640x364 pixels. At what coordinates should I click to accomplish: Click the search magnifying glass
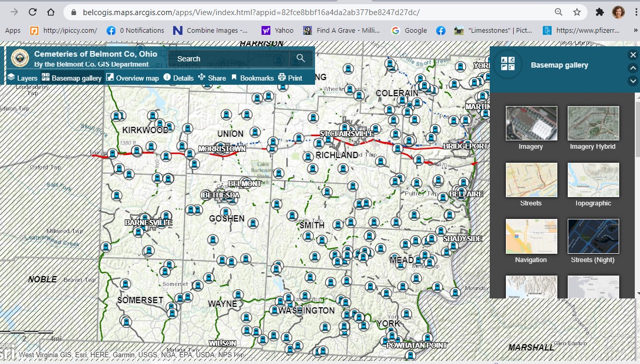[x=301, y=59]
